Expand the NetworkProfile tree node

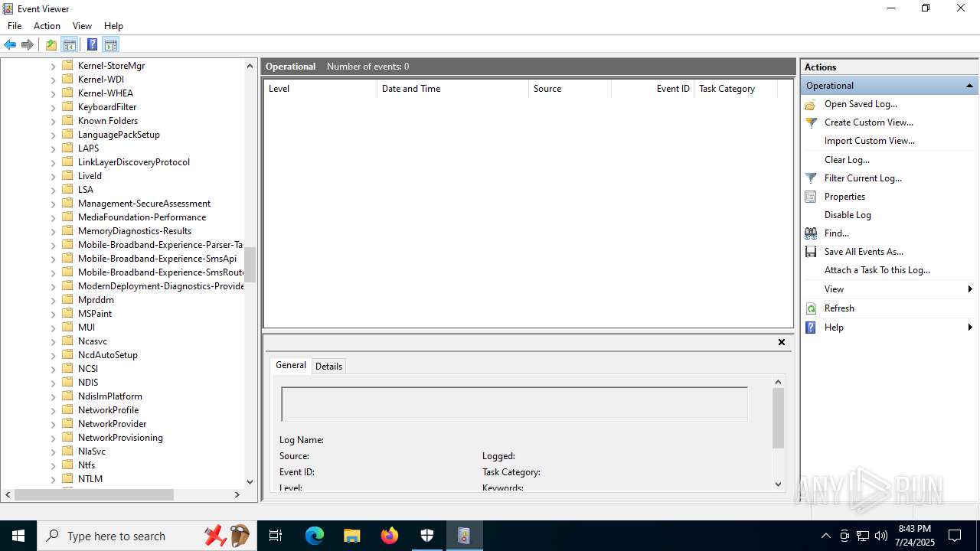pos(54,410)
